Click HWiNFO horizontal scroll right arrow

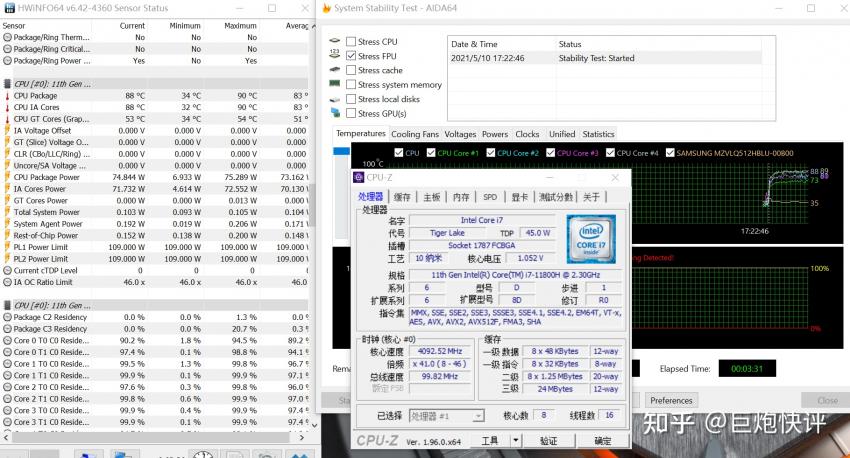(x=302, y=437)
